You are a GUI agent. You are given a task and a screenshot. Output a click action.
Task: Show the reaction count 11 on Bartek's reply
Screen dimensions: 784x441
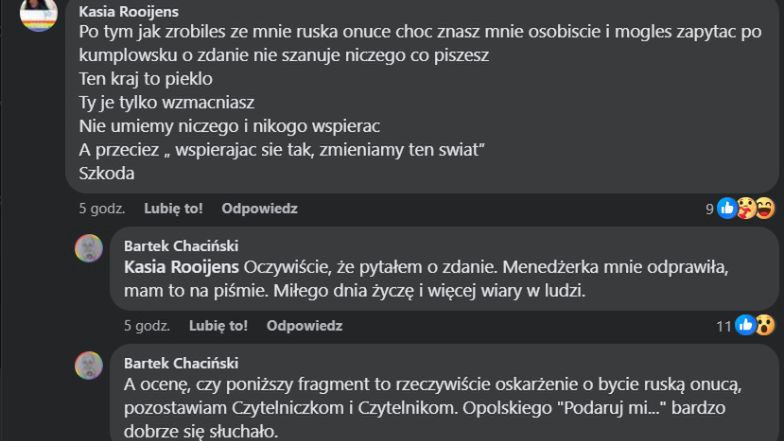pos(723,326)
